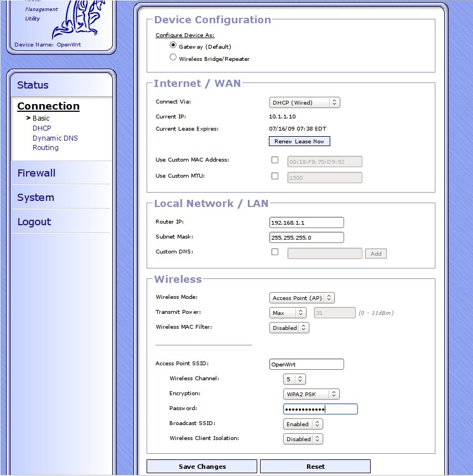Open Transmit Power Max dropdown
The height and width of the screenshot is (476, 473).
pos(288,313)
